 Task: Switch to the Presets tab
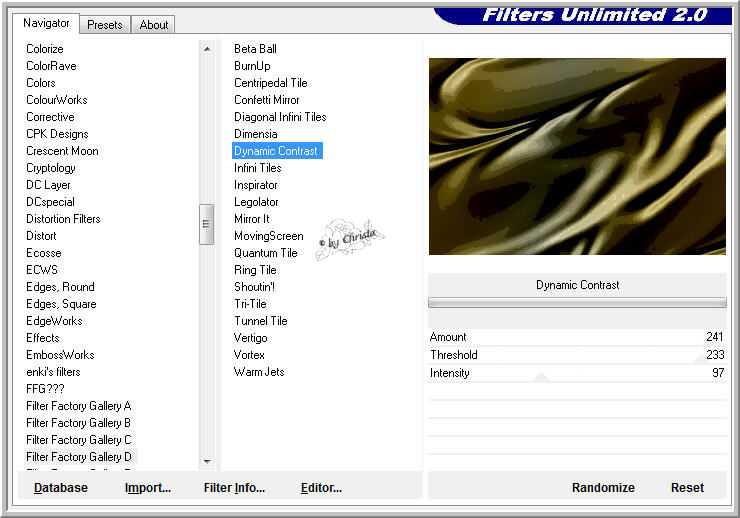[105, 25]
